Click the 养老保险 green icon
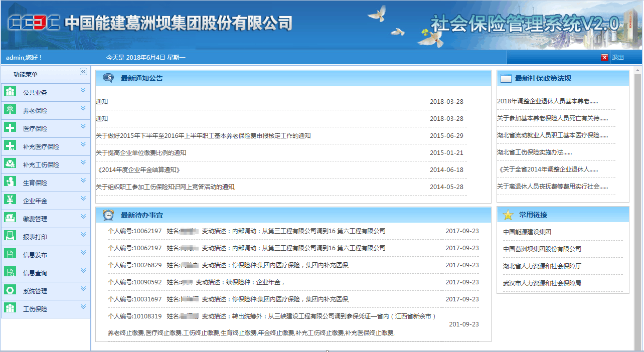 10,109
